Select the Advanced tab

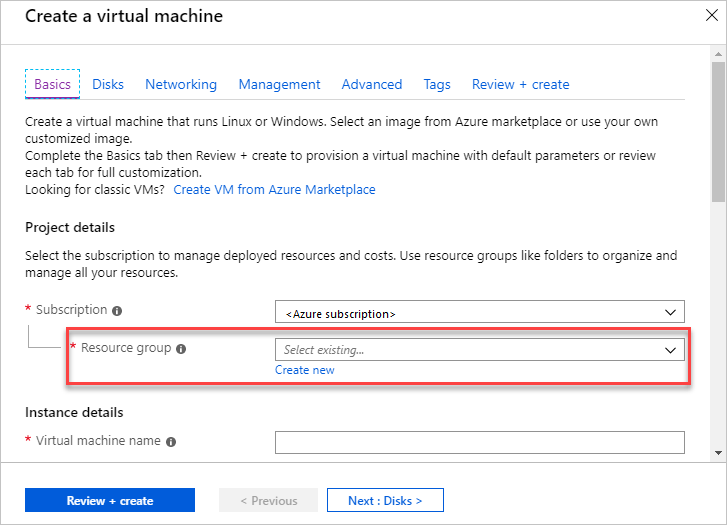[x=372, y=85]
